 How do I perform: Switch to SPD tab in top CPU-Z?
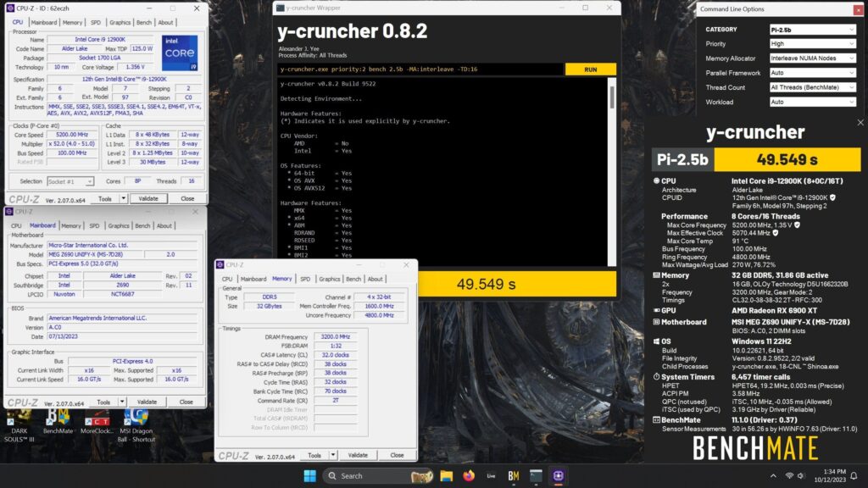tap(96, 23)
